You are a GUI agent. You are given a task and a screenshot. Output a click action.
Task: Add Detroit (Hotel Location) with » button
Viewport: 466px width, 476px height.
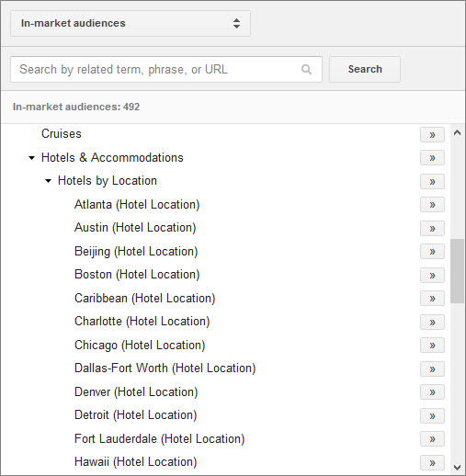coord(432,416)
